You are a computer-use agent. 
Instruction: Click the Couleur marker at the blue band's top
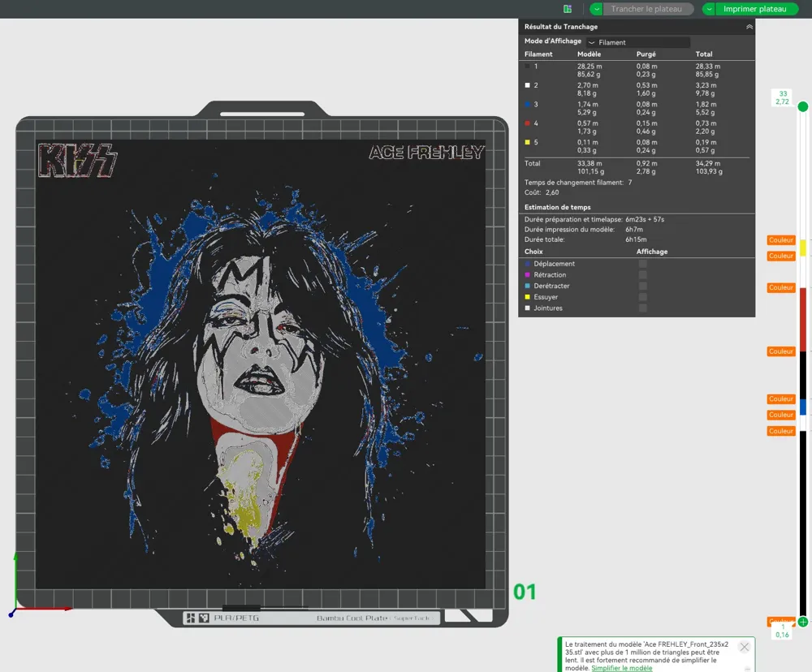pyautogui.click(x=781, y=398)
